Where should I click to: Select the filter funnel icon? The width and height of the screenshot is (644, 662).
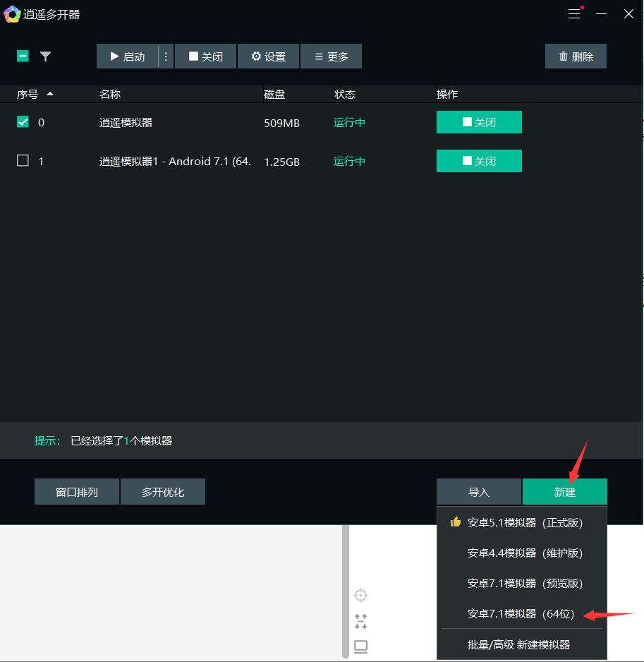coord(45,56)
